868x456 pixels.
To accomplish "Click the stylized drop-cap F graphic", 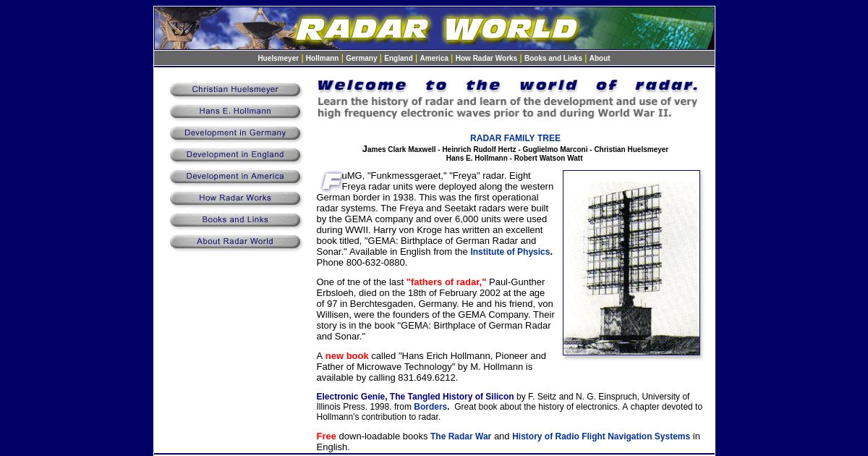I will 330,181.
